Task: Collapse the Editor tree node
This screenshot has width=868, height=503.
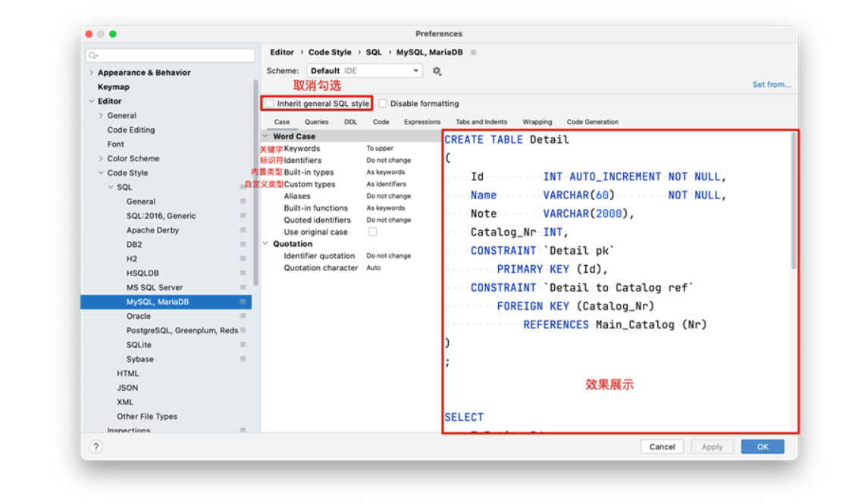Action: [x=91, y=102]
